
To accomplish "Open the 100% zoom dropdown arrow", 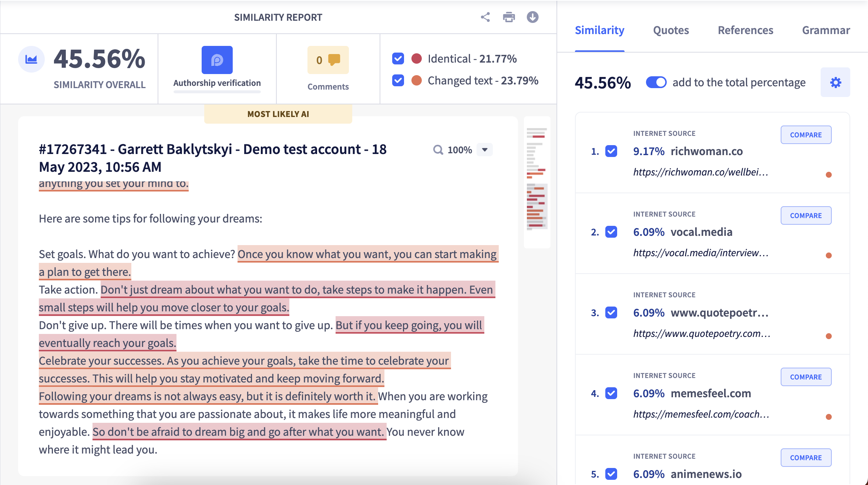I will pos(485,150).
